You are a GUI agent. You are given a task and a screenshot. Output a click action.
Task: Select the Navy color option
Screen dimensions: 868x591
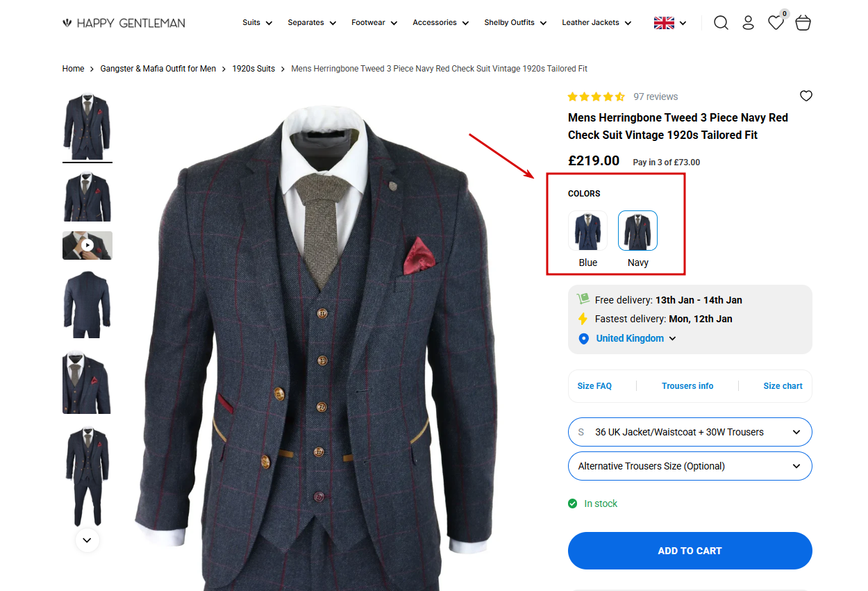[x=637, y=231]
